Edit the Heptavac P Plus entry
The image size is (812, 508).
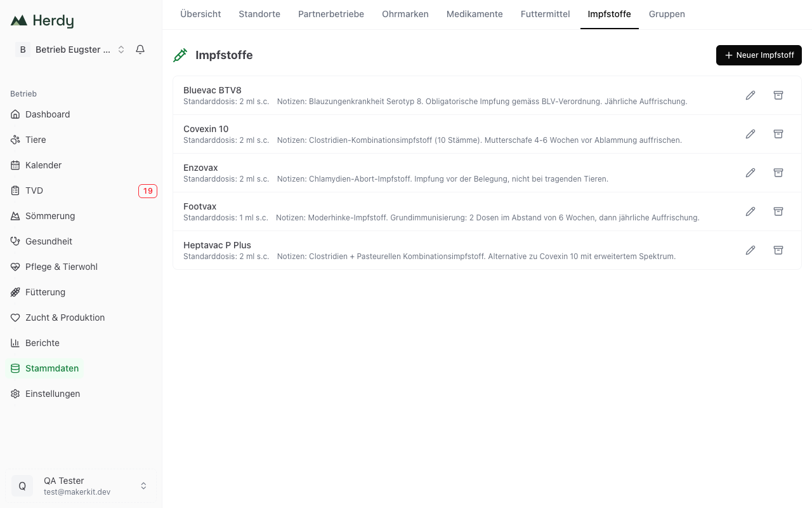(x=750, y=250)
